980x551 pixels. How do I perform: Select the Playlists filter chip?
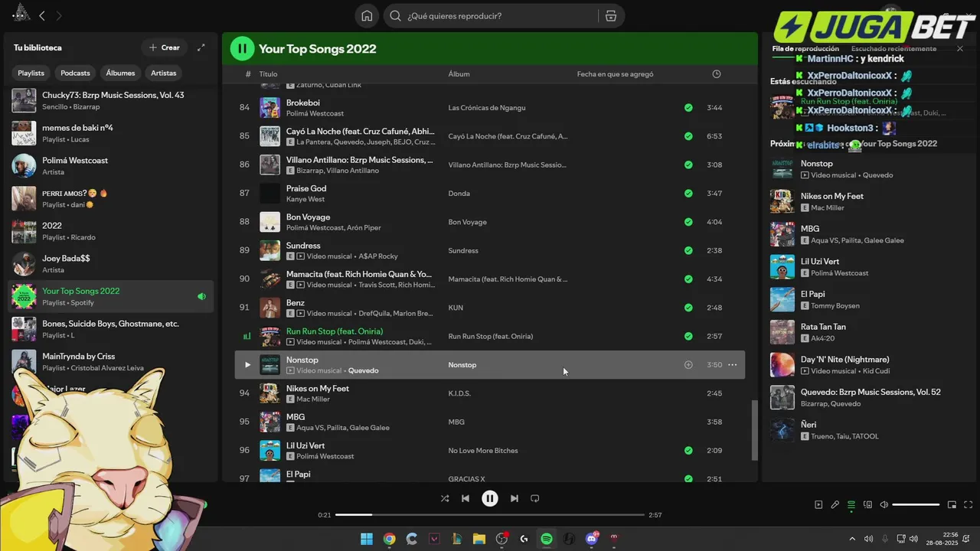tap(31, 73)
